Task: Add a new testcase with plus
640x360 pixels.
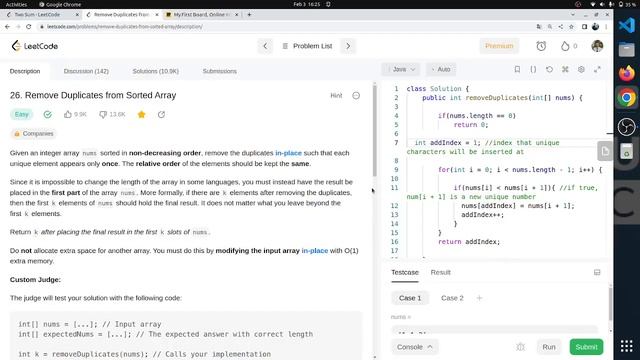Action: tap(480, 298)
